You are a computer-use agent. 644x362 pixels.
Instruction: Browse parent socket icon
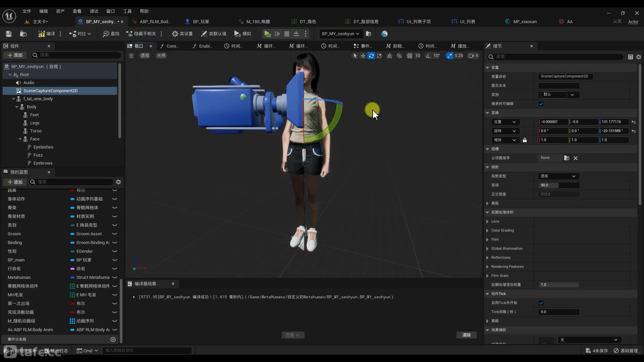click(x=567, y=158)
